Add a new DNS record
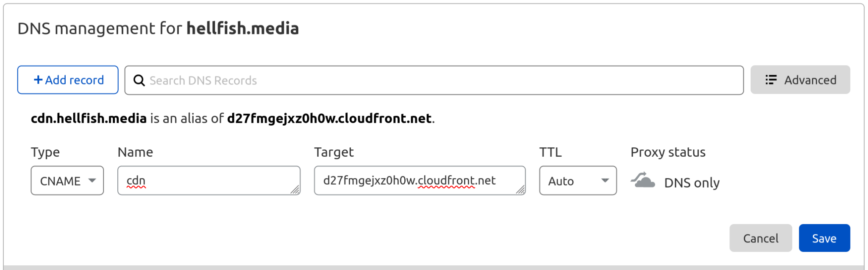This screenshot has width=868, height=270. [x=67, y=79]
